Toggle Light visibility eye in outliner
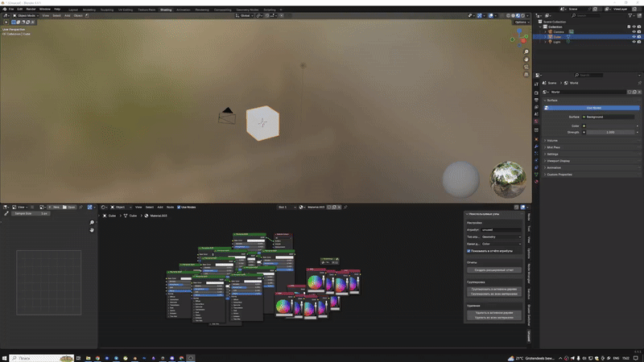Screen dimensions: 644x362 (633, 41)
